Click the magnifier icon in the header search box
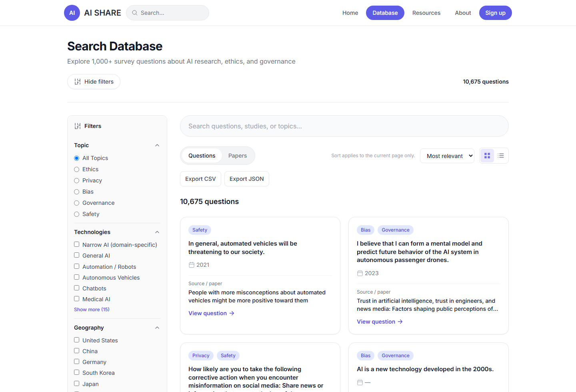This screenshot has width=576, height=392. [135, 13]
